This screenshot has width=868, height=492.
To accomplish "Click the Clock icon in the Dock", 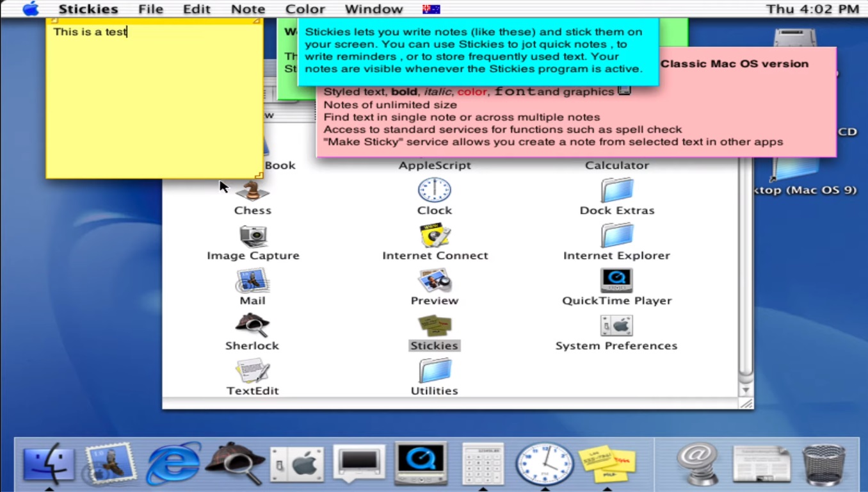I will (x=545, y=463).
